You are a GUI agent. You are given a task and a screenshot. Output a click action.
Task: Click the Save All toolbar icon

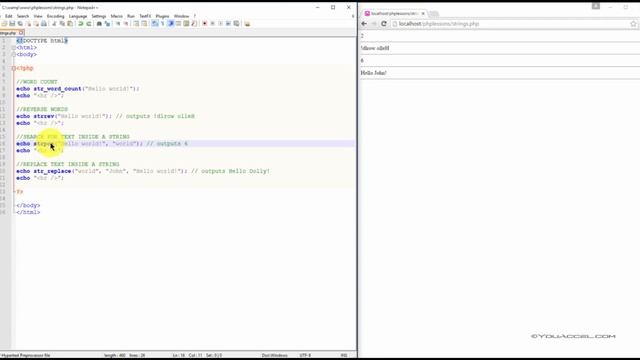click(20, 24)
